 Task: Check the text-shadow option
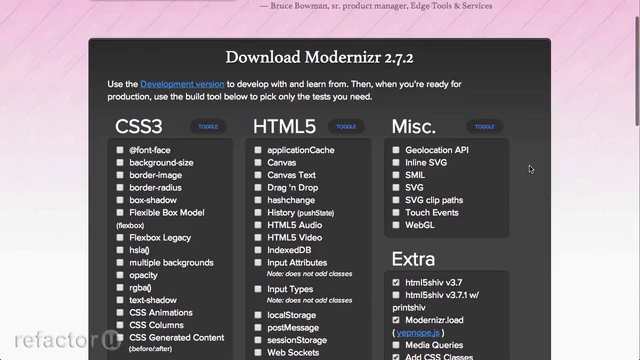pyautogui.click(x=120, y=300)
